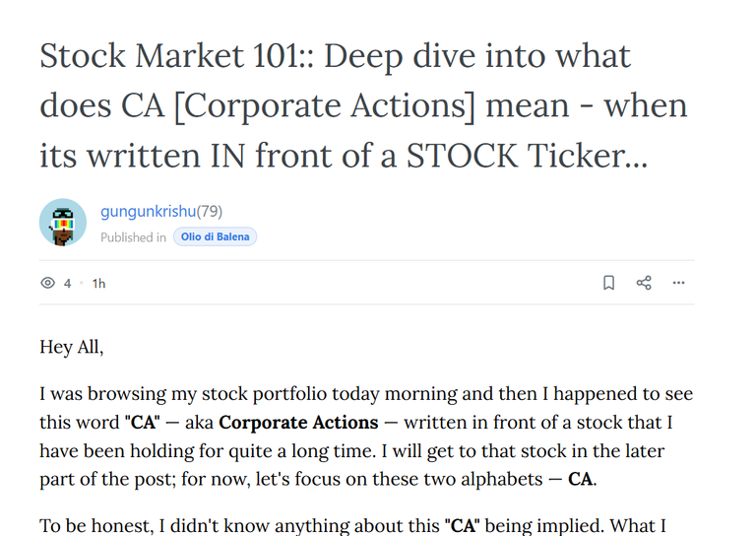Screen dimensions: 756x536
Task: Click 'STOCK Ticker...' in the title
Action: (527, 156)
